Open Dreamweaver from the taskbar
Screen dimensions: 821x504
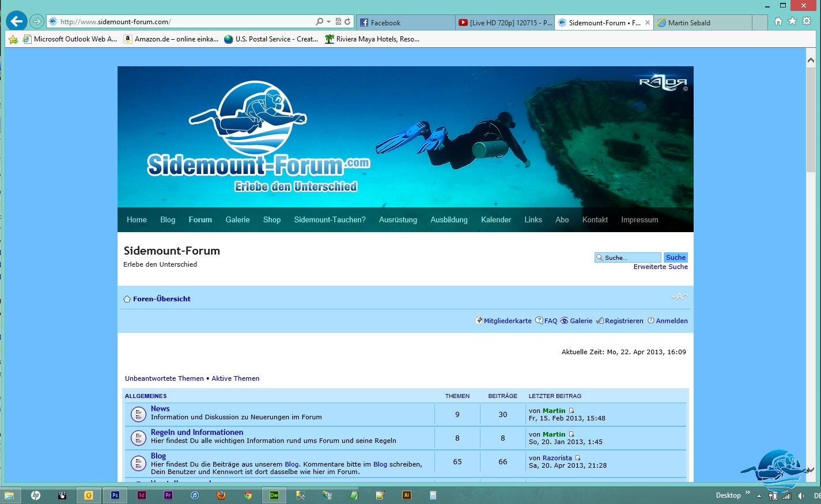[x=274, y=495]
